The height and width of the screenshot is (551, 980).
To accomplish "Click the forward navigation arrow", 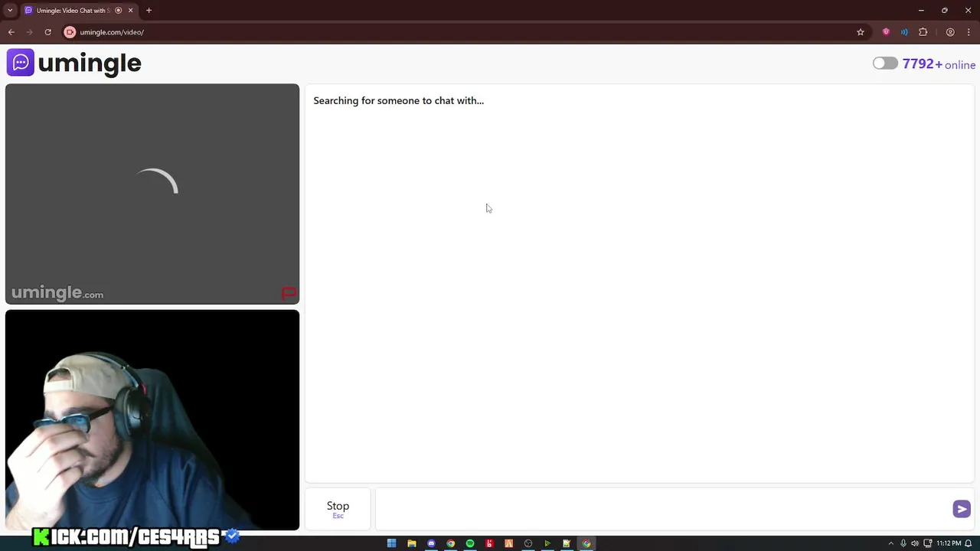I will tap(29, 32).
